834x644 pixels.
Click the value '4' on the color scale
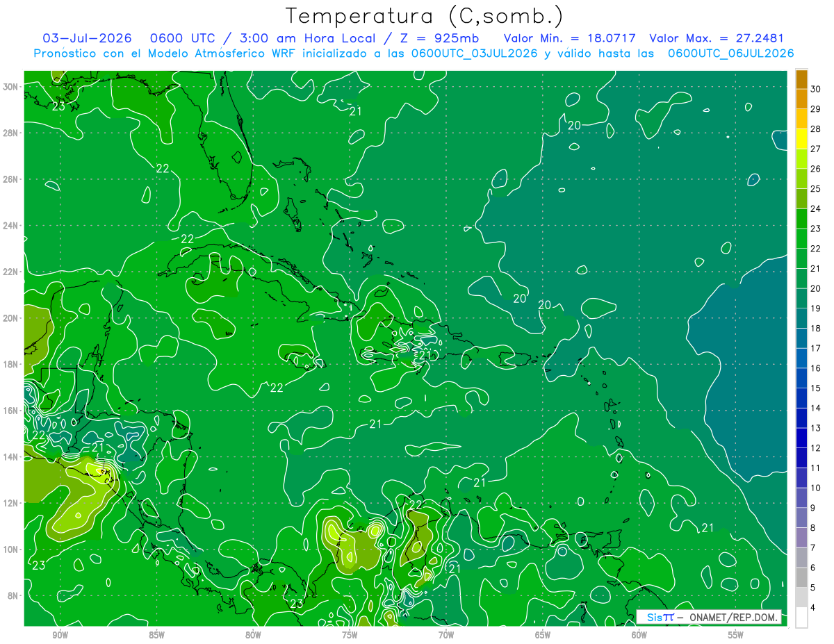(x=814, y=607)
